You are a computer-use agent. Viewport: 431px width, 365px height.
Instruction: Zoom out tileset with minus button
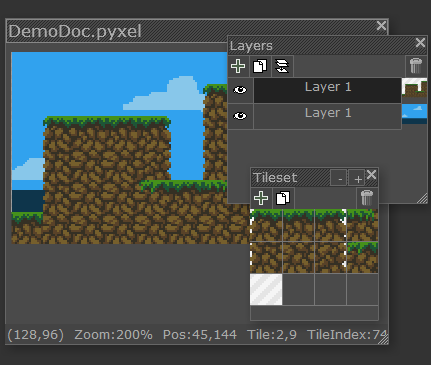coord(339,178)
